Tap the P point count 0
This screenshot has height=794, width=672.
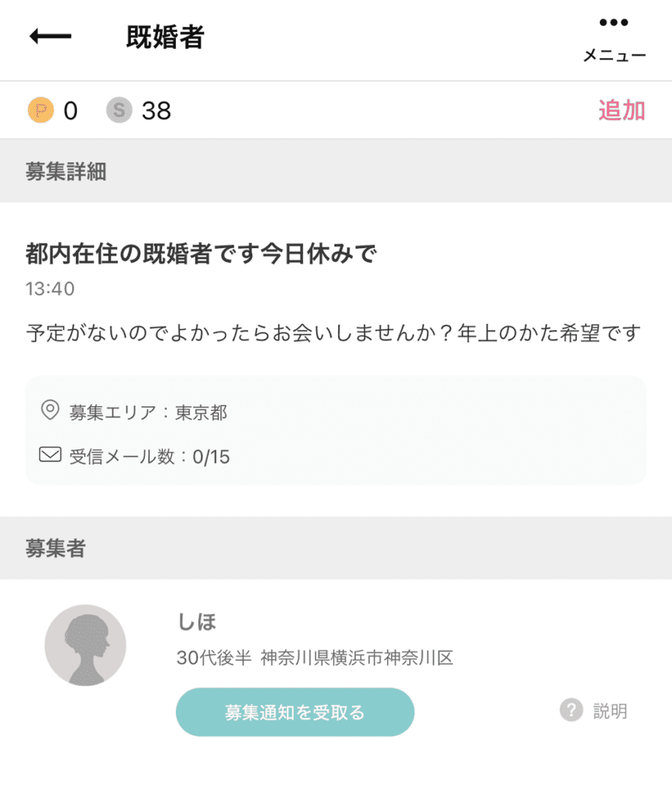click(71, 111)
